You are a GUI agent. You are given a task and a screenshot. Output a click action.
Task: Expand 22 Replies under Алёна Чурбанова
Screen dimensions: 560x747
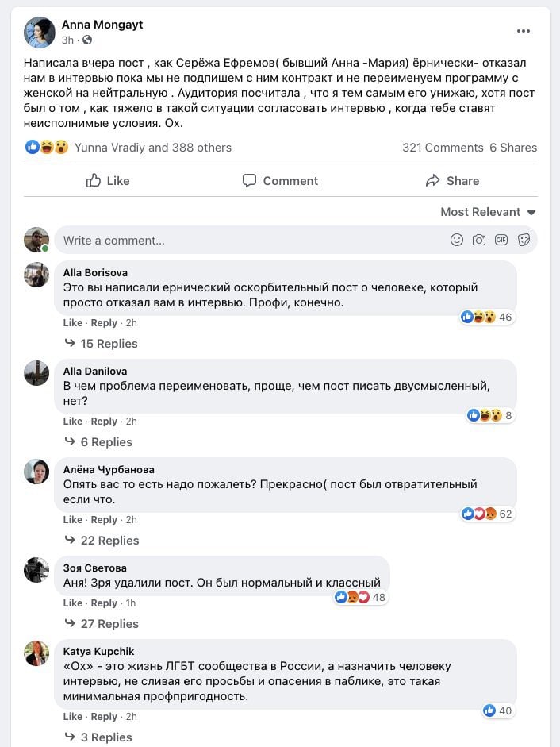click(x=109, y=541)
